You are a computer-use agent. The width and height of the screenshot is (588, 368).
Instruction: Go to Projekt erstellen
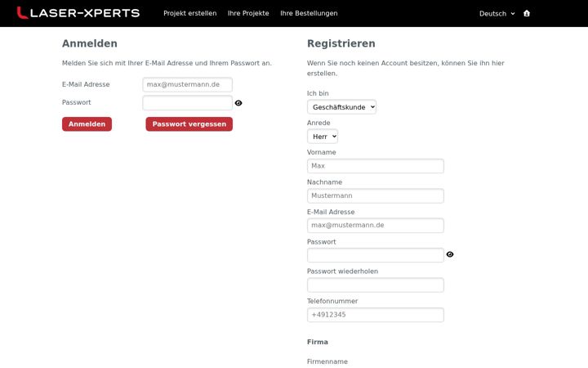(189, 13)
